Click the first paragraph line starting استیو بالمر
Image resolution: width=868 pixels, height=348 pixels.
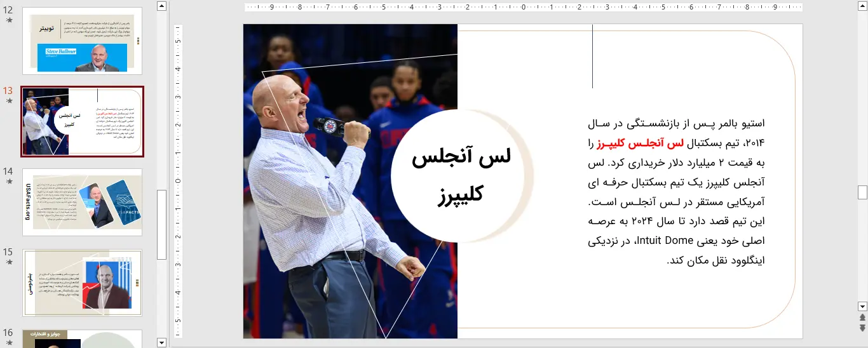[x=677, y=123]
